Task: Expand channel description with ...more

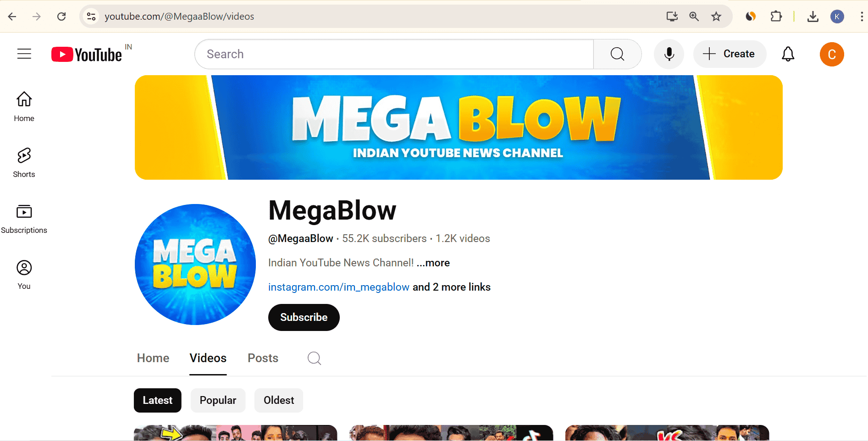Action: tap(433, 263)
